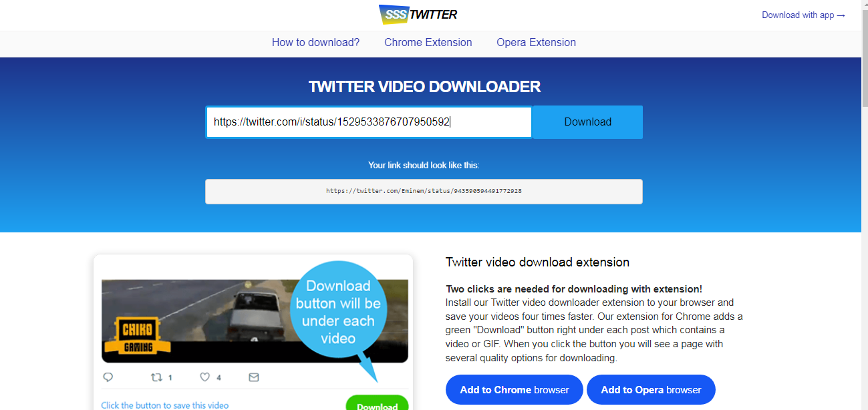This screenshot has width=868, height=410.
Task: Click the blue Download button
Action: tap(588, 122)
